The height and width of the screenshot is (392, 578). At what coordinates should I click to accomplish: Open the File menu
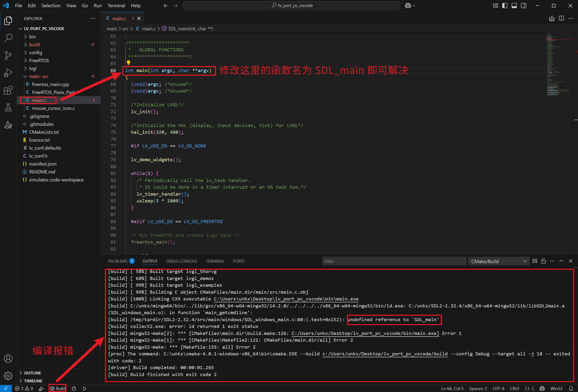(x=19, y=6)
